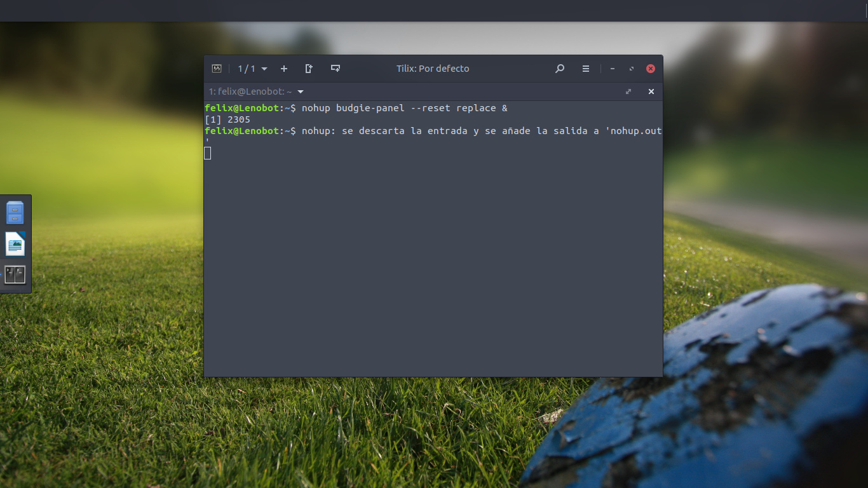Image resolution: width=868 pixels, height=488 pixels.
Task: Open the session switcher 1/1 dropdown
Action: (252, 69)
